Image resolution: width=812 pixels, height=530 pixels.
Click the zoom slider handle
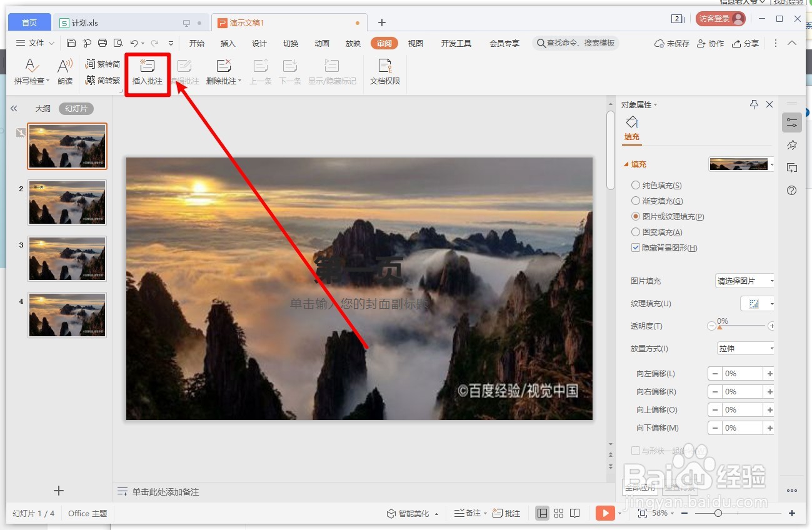pyautogui.click(x=718, y=513)
